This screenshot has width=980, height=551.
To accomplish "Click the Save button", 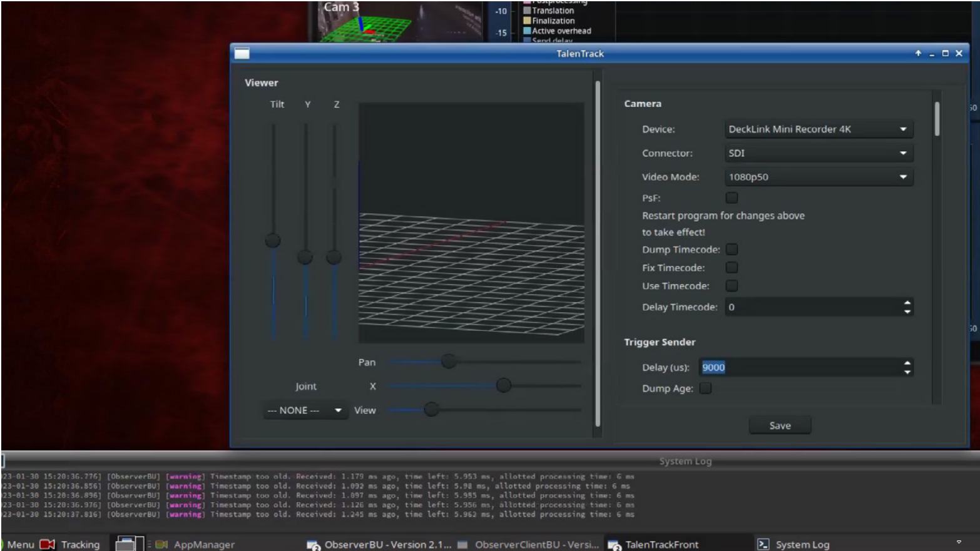I will (779, 425).
